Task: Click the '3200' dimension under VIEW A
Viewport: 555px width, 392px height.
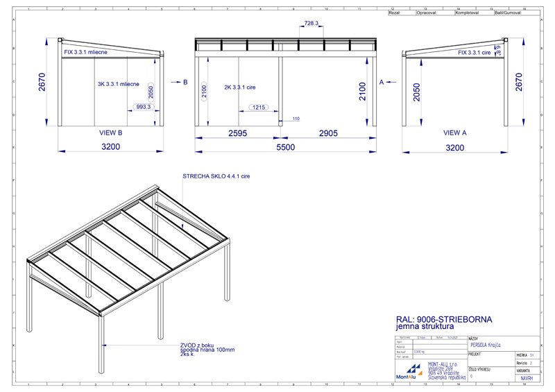Action: (455, 148)
